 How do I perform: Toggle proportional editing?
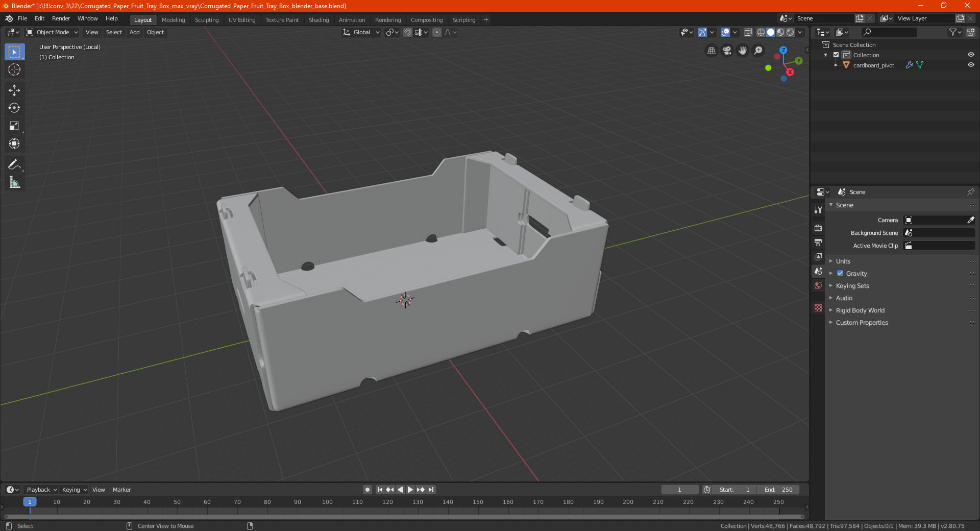click(x=437, y=32)
